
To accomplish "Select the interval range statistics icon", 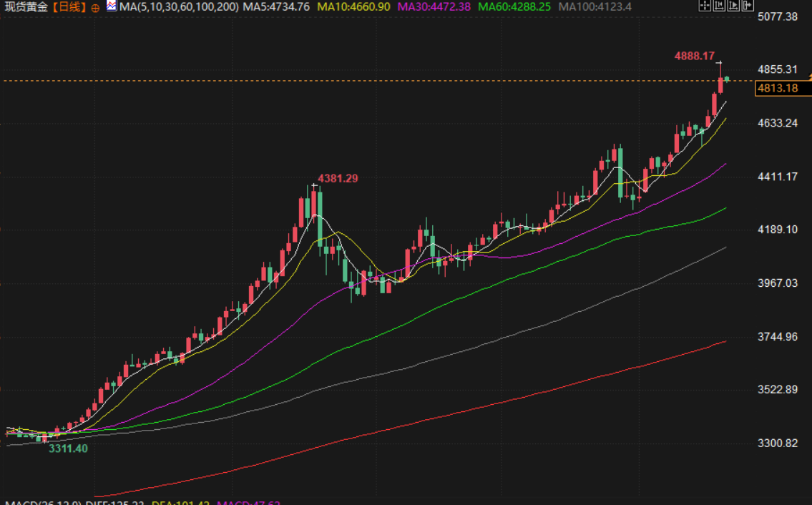I will (x=719, y=5).
